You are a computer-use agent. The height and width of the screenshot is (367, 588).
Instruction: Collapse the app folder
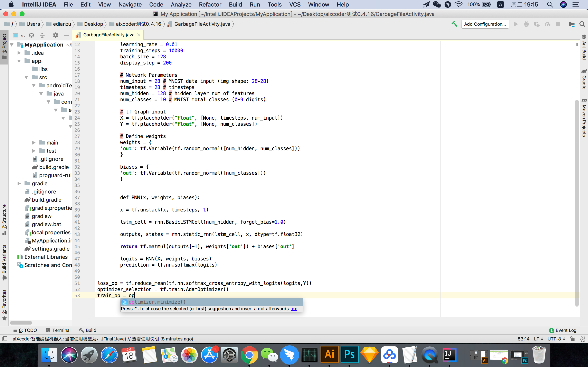[19, 61]
